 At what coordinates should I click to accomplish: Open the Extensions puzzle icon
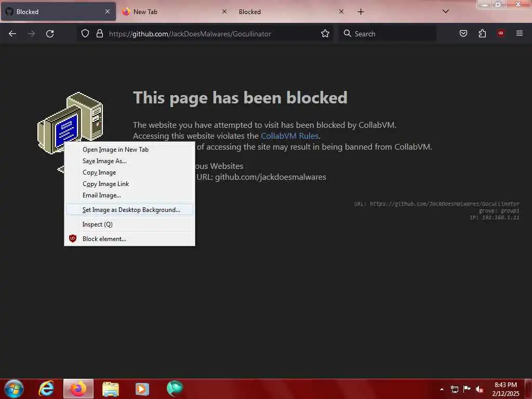[x=482, y=34]
